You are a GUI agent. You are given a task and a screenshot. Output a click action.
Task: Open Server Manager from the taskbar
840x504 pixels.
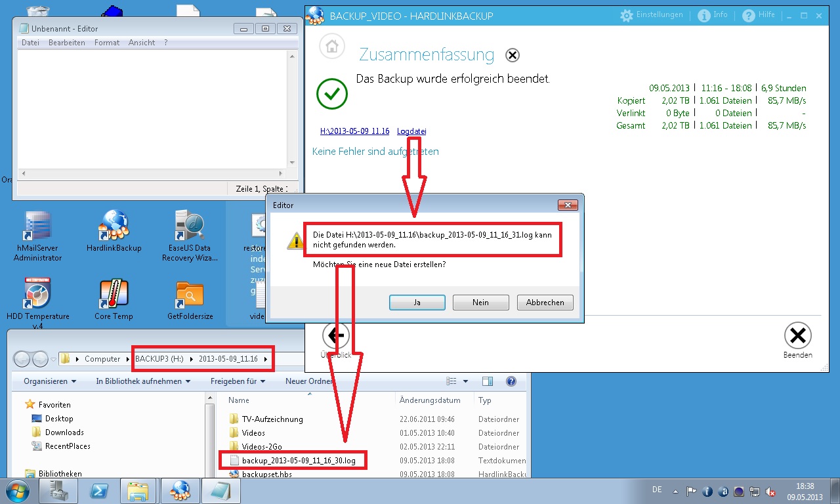[59, 491]
